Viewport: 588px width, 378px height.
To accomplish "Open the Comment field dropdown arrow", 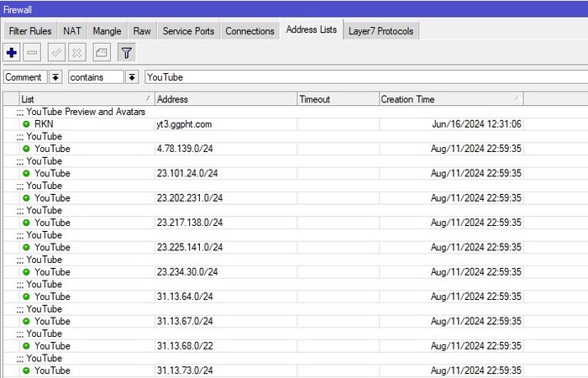I will point(55,77).
